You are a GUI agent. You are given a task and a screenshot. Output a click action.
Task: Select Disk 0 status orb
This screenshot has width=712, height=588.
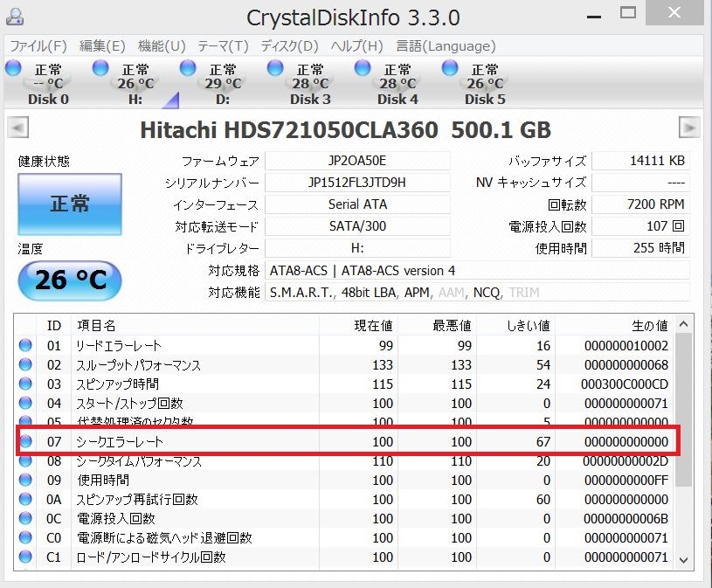14,68
